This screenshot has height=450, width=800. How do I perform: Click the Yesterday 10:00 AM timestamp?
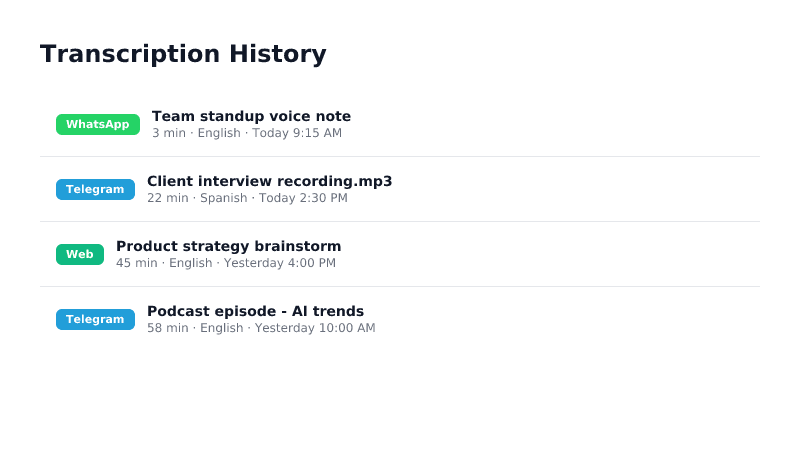pos(315,328)
